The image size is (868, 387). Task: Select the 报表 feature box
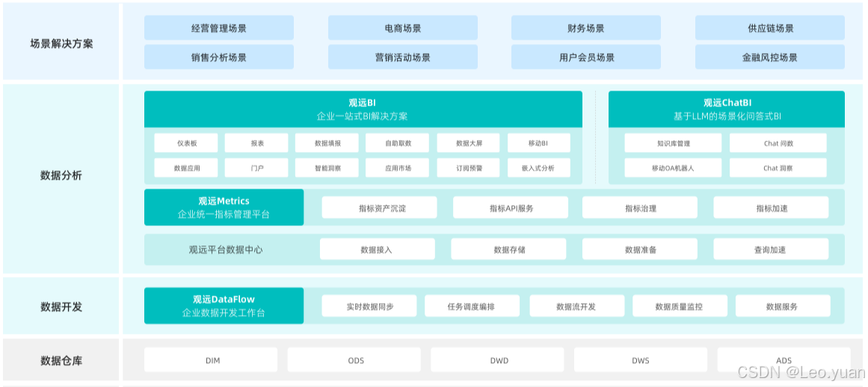[257, 143]
